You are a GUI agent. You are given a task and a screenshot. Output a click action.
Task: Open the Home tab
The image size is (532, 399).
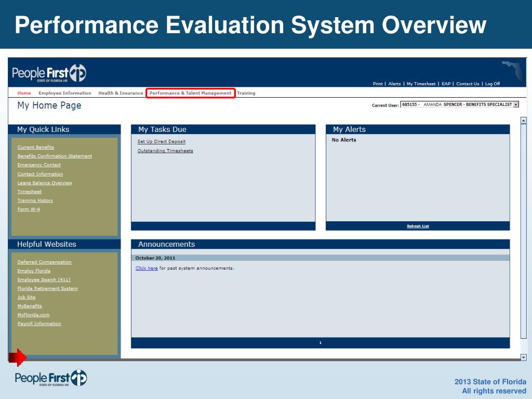tap(24, 93)
